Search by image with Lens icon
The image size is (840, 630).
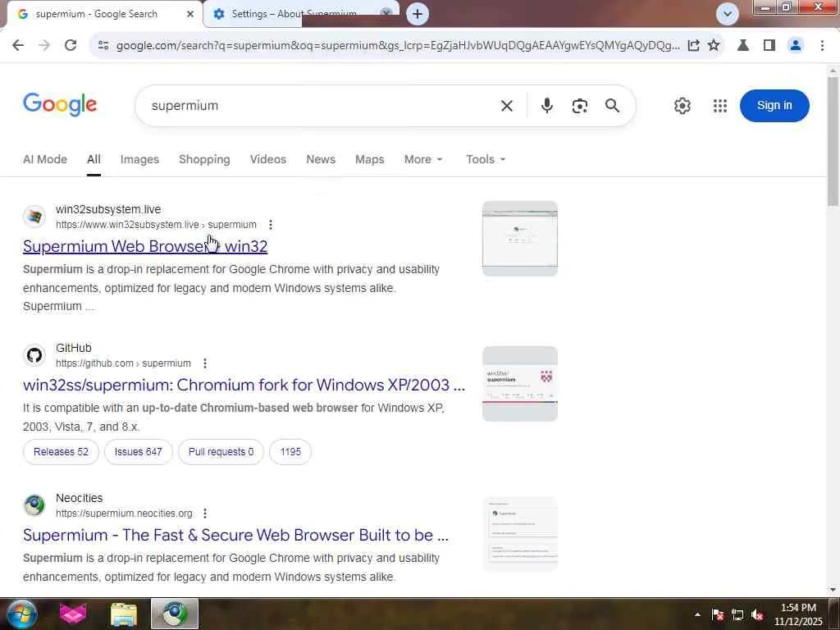click(x=580, y=106)
